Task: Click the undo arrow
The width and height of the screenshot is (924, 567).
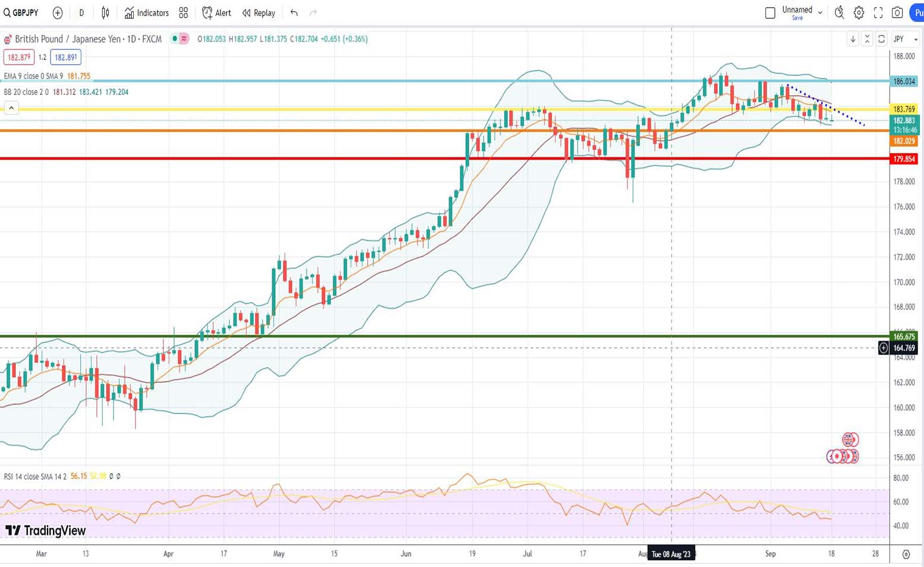Action: point(294,12)
